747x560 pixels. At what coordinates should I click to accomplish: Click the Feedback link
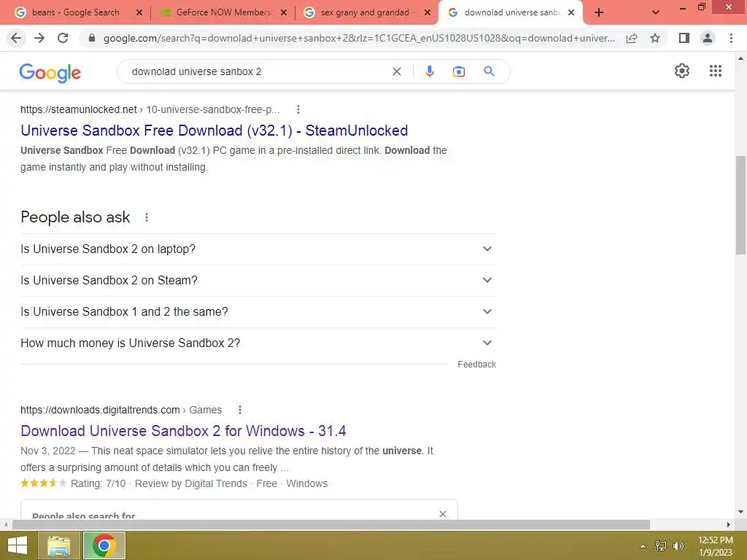(x=477, y=365)
